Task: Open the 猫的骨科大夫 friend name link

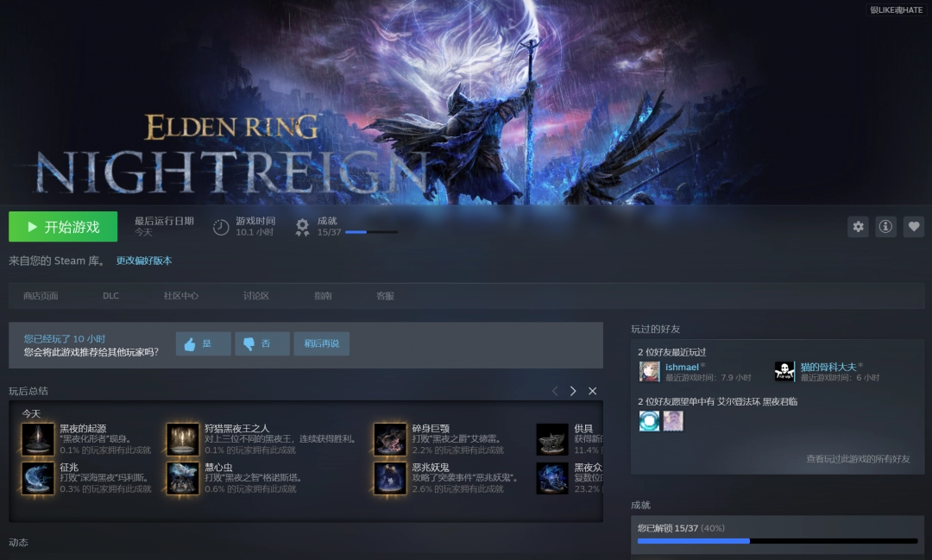Action: coord(828,367)
